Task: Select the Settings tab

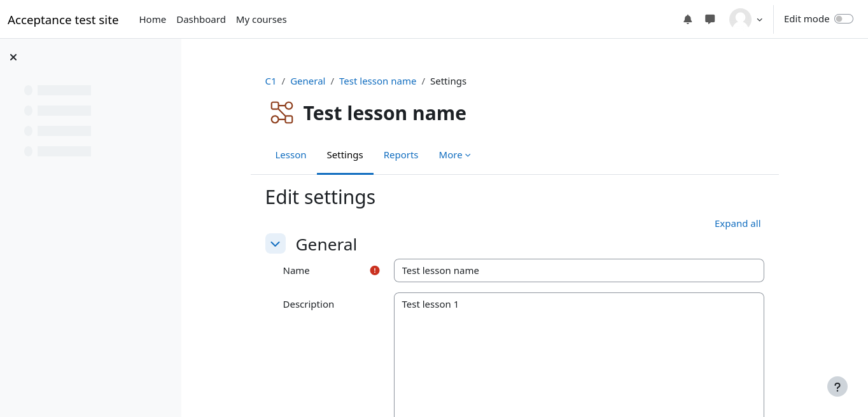Action: click(345, 155)
